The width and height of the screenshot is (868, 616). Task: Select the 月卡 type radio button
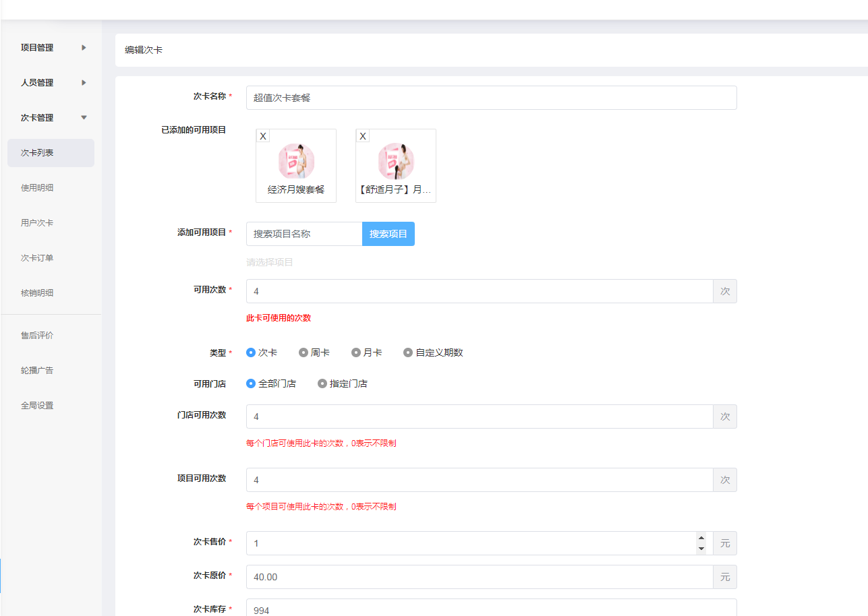tap(355, 352)
